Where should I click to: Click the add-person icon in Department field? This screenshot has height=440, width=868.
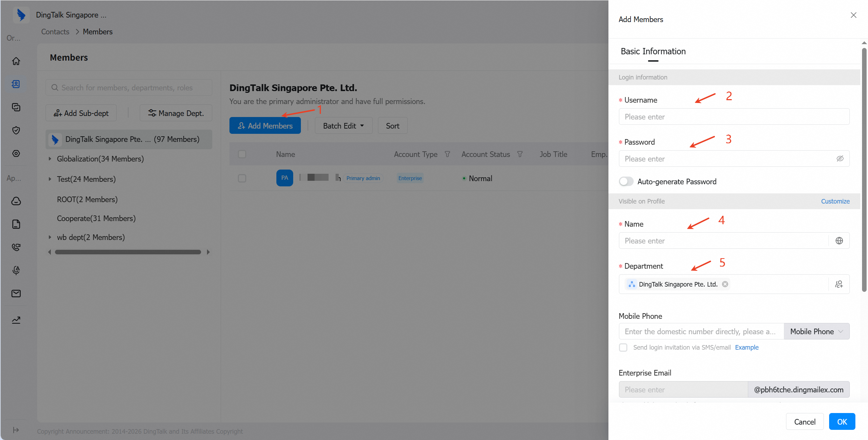click(x=839, y=284)
